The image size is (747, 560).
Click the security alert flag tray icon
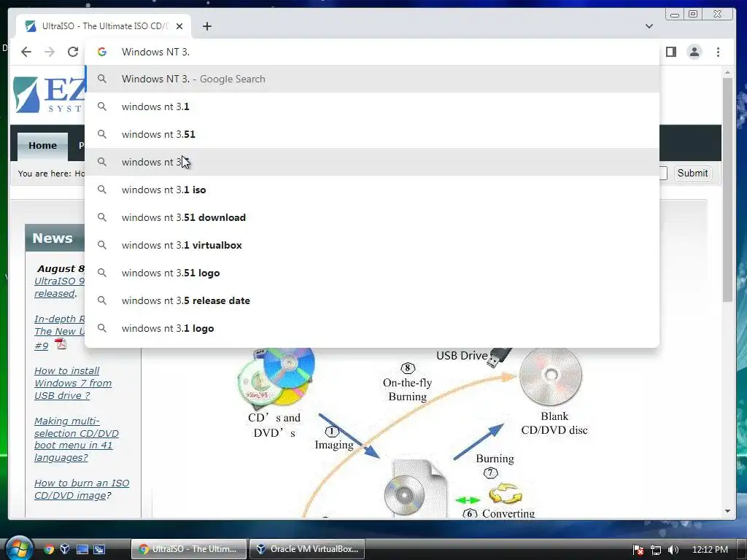point(638,550)
